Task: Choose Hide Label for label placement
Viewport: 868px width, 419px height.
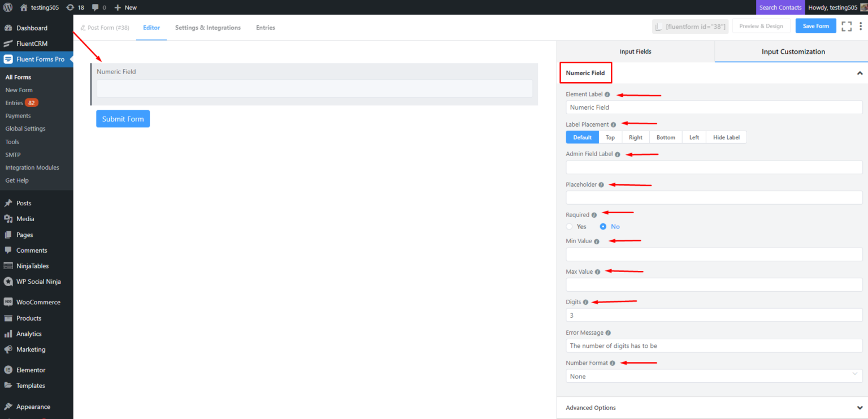Action: pos(726,137)
